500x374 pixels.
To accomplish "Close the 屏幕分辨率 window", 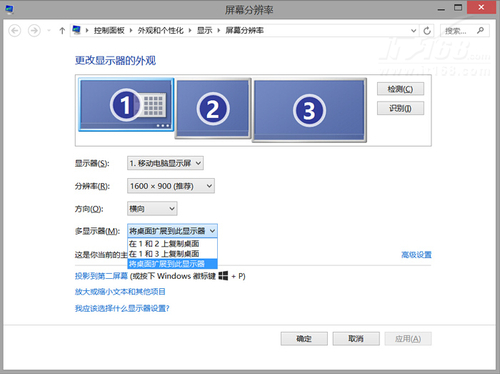I will tap(481, 7).
